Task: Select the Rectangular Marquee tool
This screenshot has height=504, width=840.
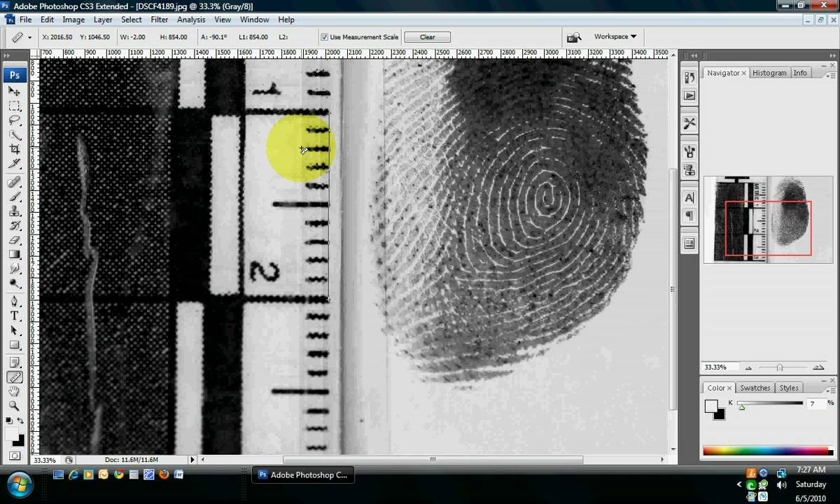Action: point(14,106)
